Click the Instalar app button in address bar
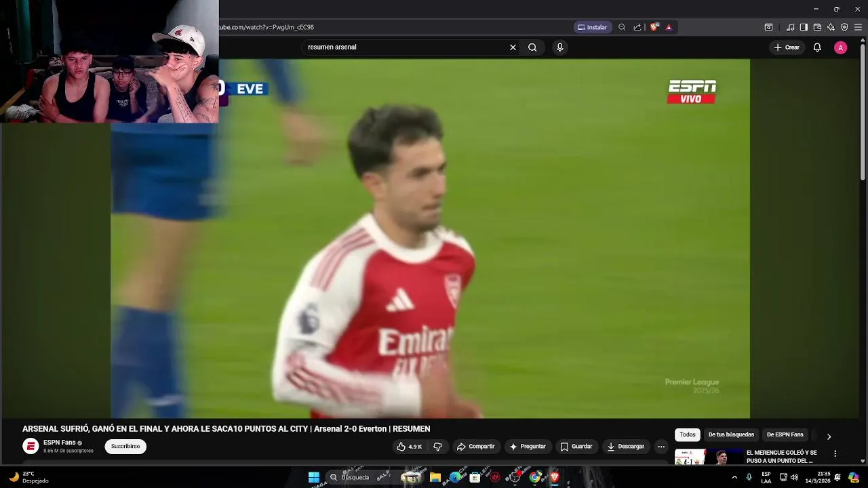The image size is (868, 488). click(x=593, y=27)
